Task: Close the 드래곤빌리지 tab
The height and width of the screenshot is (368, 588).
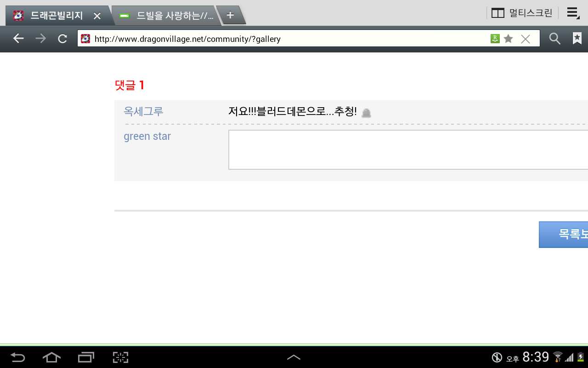Action: pyautogui.click(x=97, y=16)
